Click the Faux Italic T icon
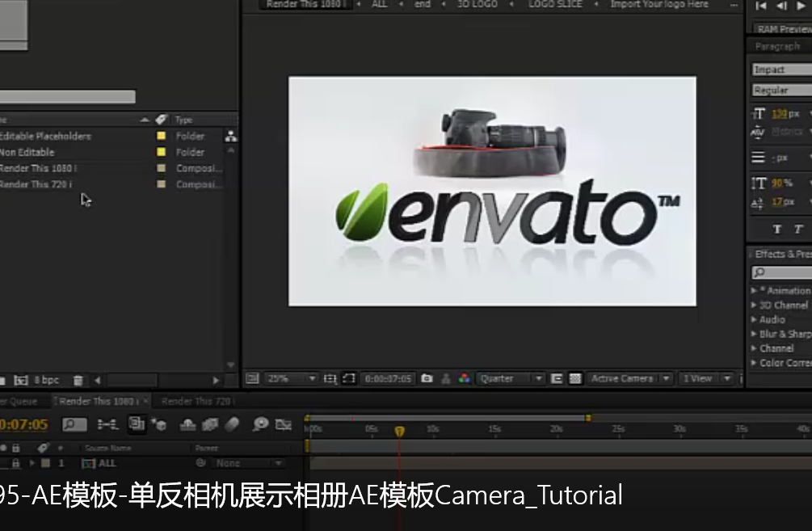 click(798, 230)
